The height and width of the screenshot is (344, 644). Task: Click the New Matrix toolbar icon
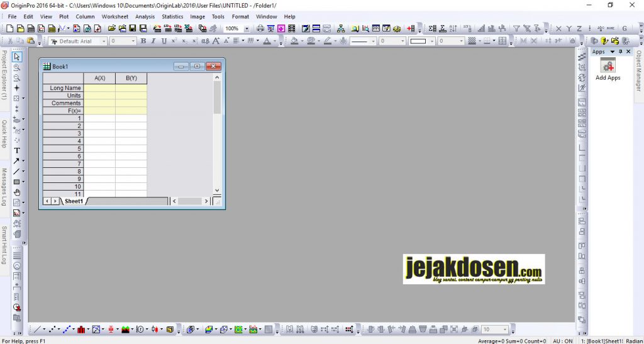click(52, 29)
